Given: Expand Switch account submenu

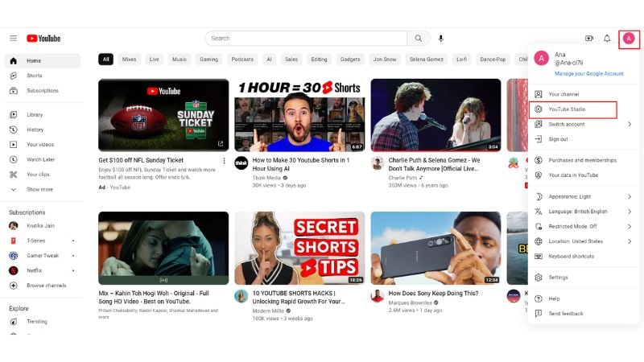Looking at the screenshot, I should tap(584, 124).
